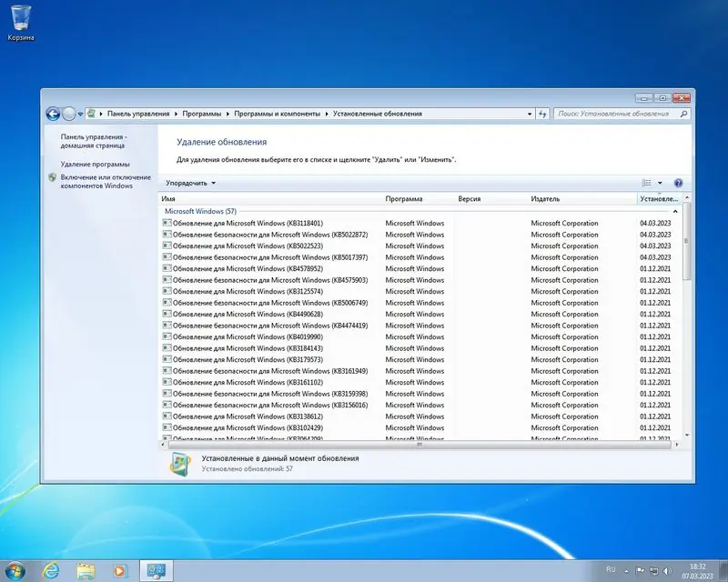Viewport: 728px width, 582px height.
Task: Click the shield icon beside Windows components link
Action: click(x=53, y=177)
